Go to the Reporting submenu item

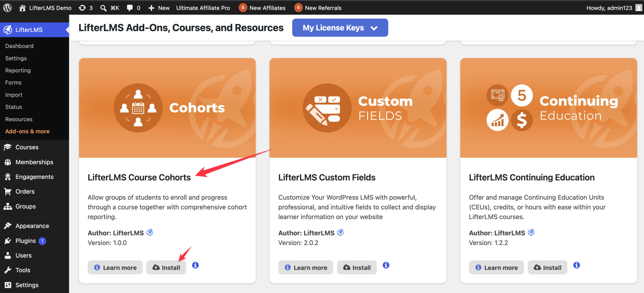coord(18,70)
